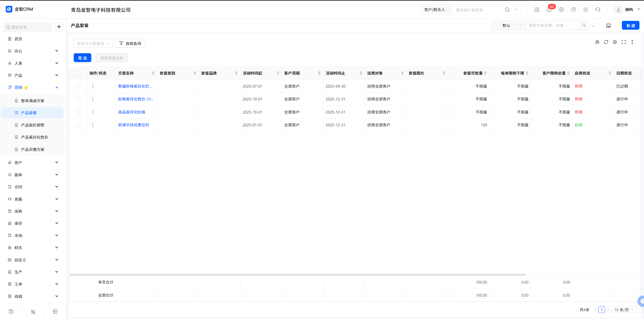
Task: Select the checkbox for the 新增字段优惠总价 row
Action: tap(78, 125)
